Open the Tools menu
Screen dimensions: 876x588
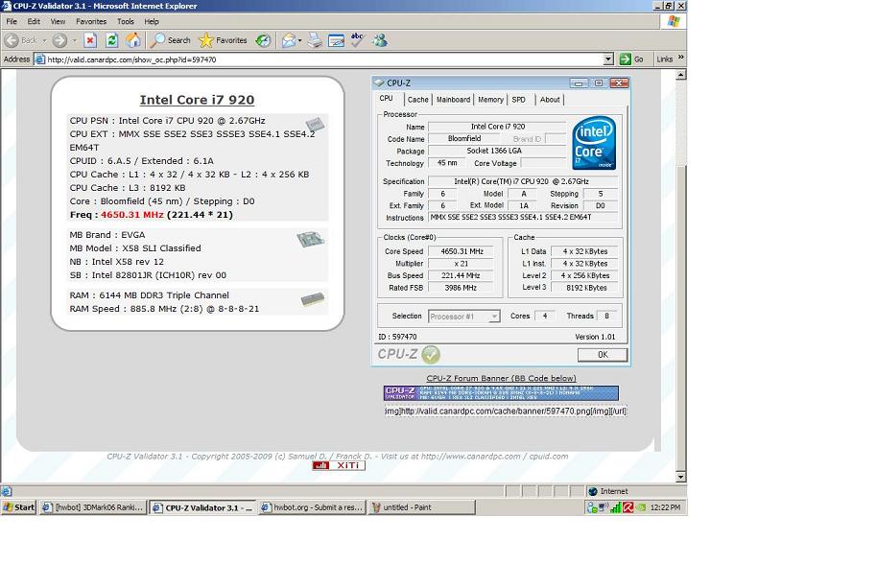(x=125, y=21)
